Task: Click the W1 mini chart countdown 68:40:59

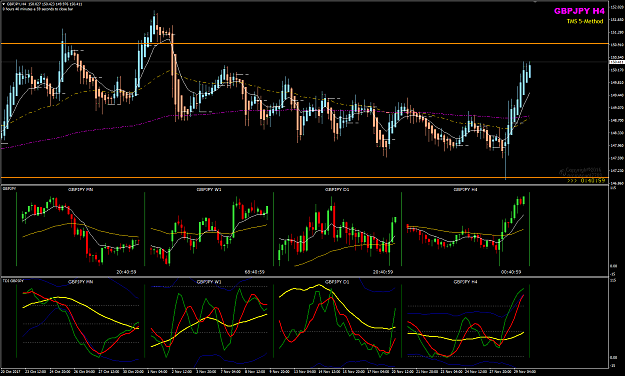Action: [x=255, y=272]
